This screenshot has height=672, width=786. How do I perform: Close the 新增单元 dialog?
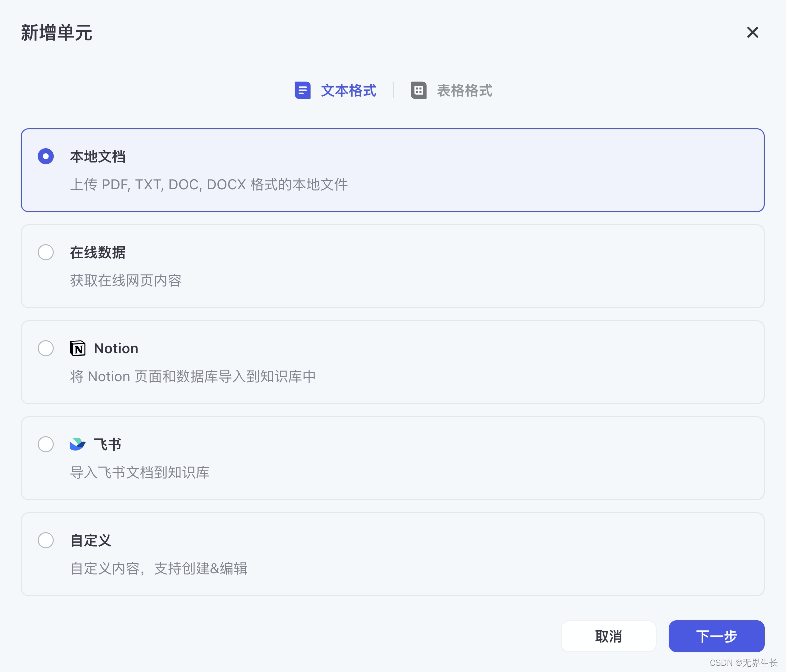753,32
